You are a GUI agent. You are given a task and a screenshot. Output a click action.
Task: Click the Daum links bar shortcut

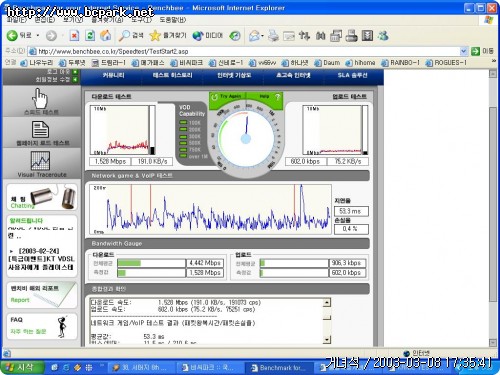pos(327,63)
